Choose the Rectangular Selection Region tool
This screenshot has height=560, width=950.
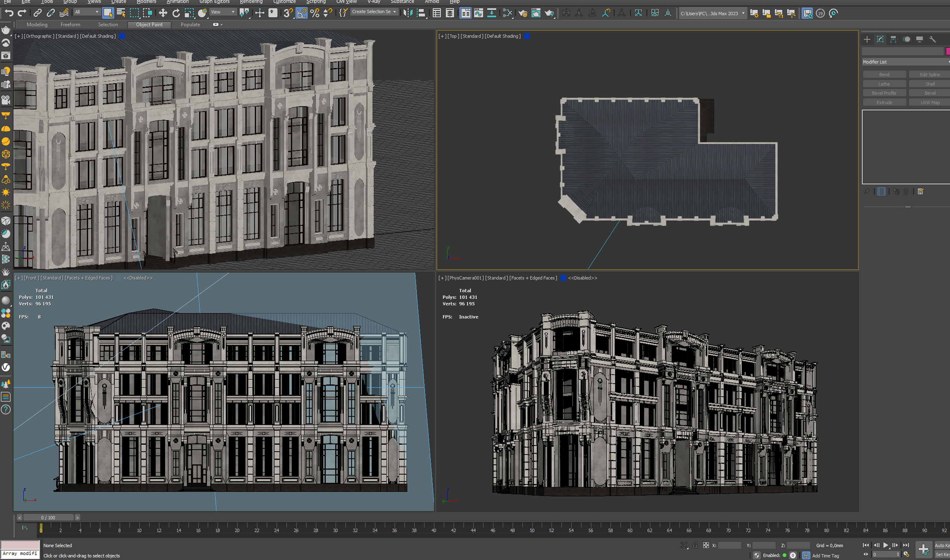click(134, 13)
